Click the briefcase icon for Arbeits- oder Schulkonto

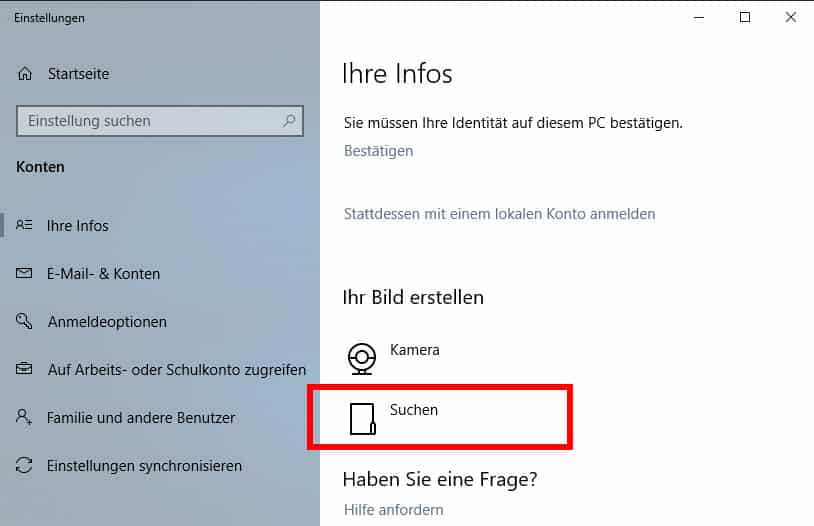pyautogui.click(x=24, y=369)
